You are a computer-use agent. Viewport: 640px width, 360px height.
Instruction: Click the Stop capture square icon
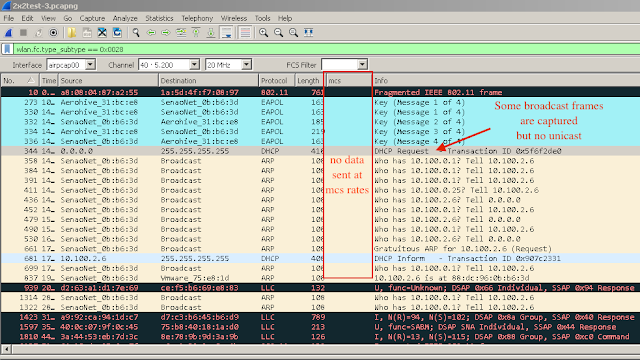23,33
